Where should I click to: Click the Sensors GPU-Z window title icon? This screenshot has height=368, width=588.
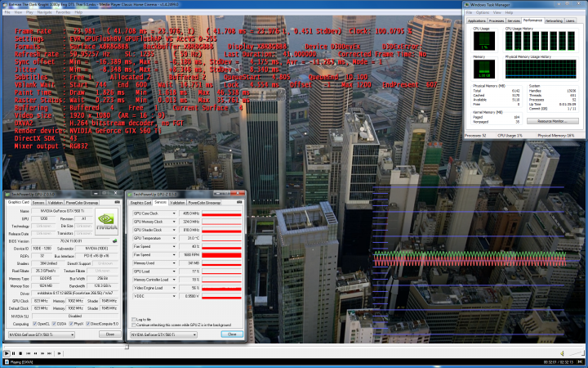pos(130,195)
